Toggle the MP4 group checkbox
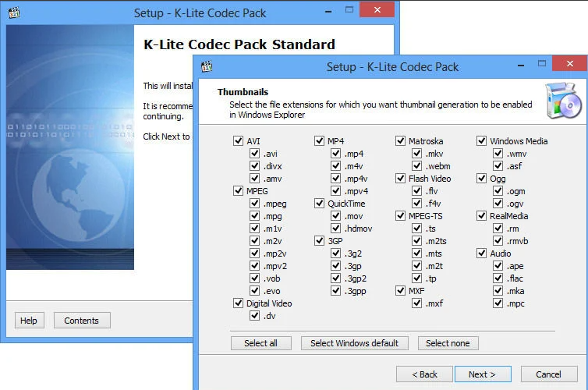 (x=319, y=141)
